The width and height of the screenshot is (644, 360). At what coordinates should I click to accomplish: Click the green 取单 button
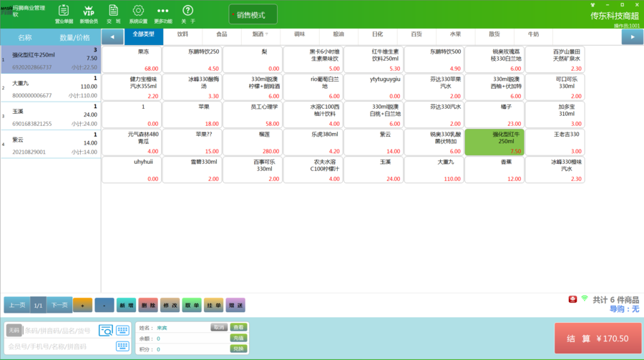click(191, 305)
